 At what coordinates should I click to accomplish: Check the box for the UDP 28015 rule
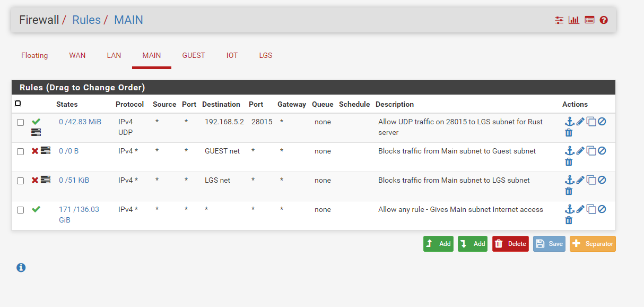coord(20,122)
